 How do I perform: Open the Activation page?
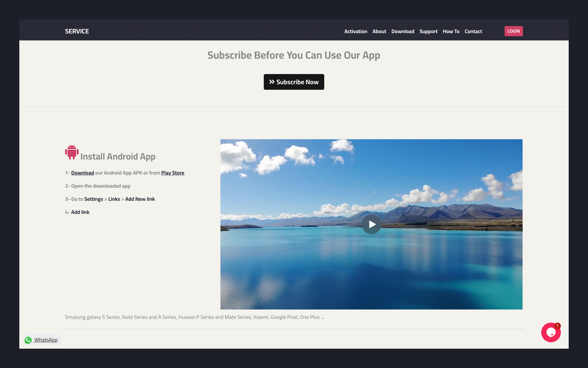tap(356, 31)
